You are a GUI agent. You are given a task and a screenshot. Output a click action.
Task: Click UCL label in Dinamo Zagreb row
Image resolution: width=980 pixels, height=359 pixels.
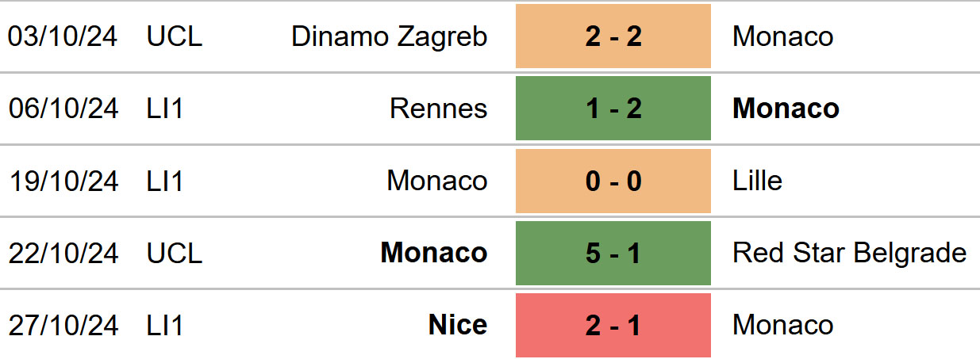(x=175, y=36)
